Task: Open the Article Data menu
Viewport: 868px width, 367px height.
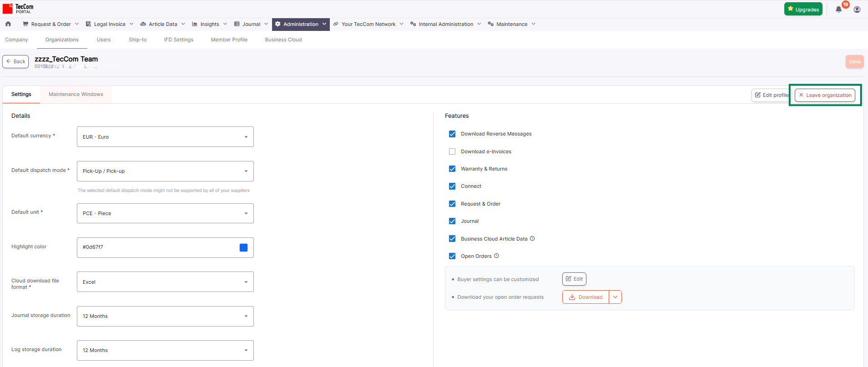Action: [x=162, y=24]
